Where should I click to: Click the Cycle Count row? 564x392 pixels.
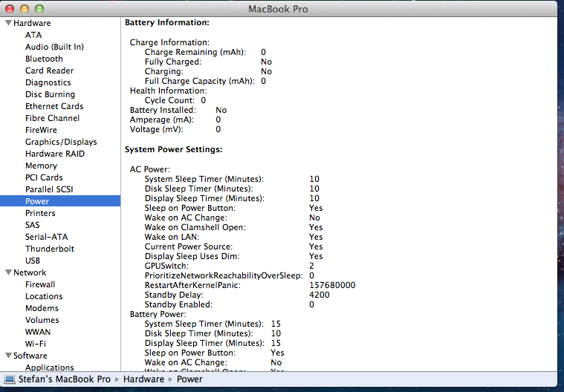pyautogui.click(x=175, y=100)
